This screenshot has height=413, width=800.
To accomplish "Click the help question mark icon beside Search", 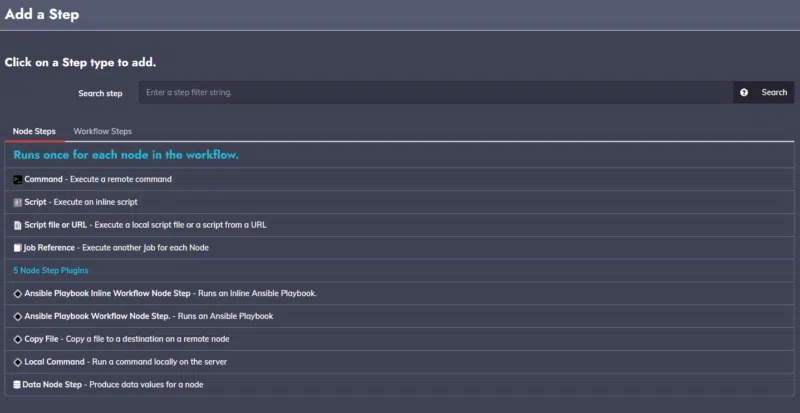I will point(744,92).
